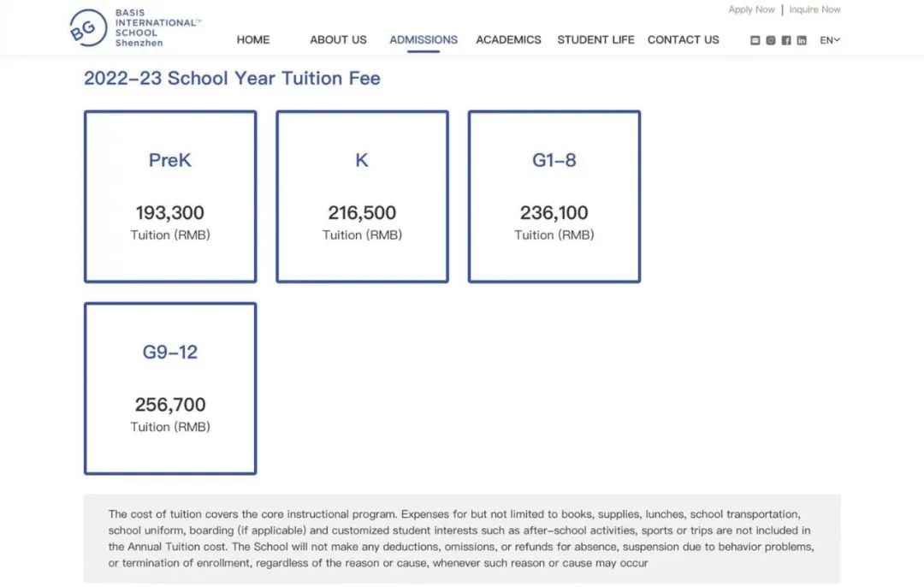Click the Apply Now link
The width and height of the screenshot is (924, 587).
751,9
